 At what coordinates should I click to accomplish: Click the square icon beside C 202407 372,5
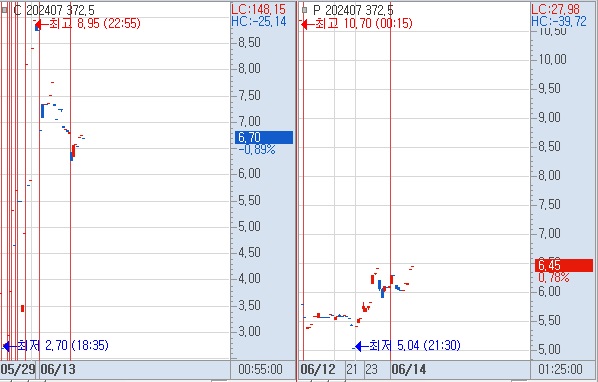(x=4, y=10)
